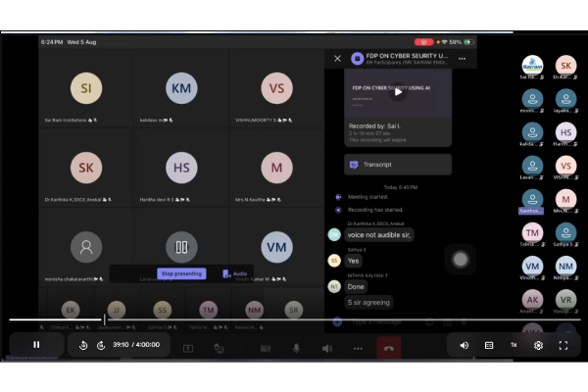Screen dimensions: 588x392
Task: Select the SI participant tile
Action: (86, 88)
